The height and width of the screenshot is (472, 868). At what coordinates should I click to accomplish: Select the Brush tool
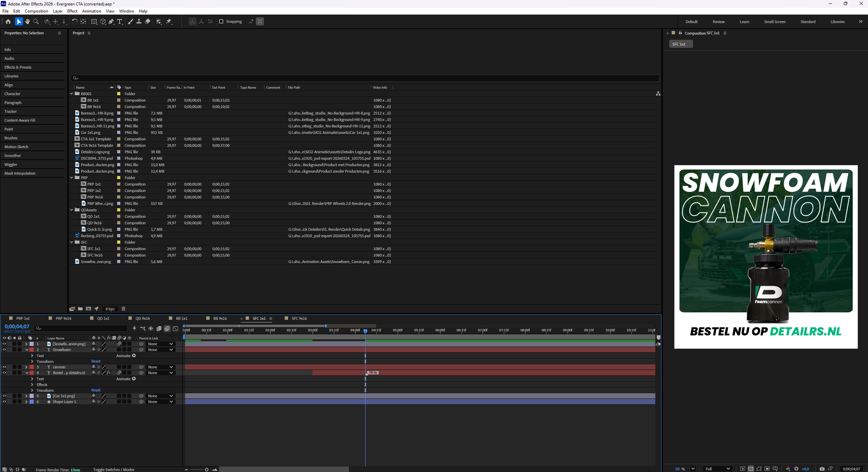click(130, 22)
